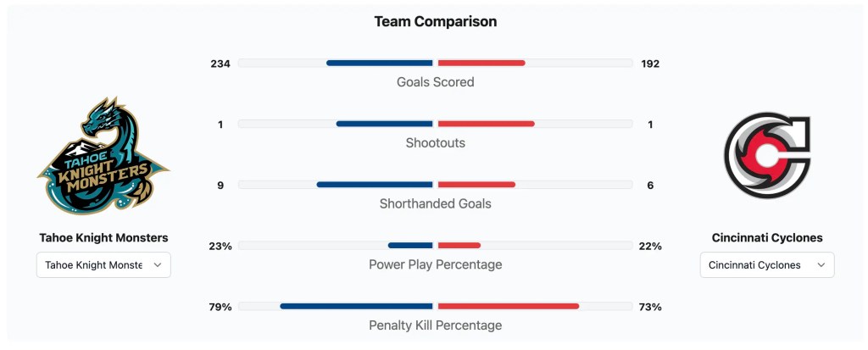Click the blue Power Play Percentage bar
The image size is (868, 350).
[410, 246]
